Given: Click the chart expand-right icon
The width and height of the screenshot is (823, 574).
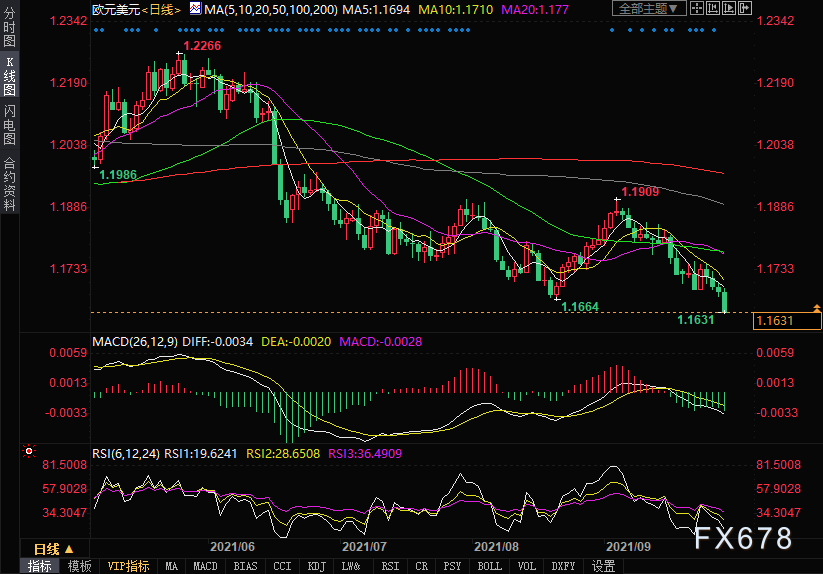Looking at the screenshot, I should [729, 8].
